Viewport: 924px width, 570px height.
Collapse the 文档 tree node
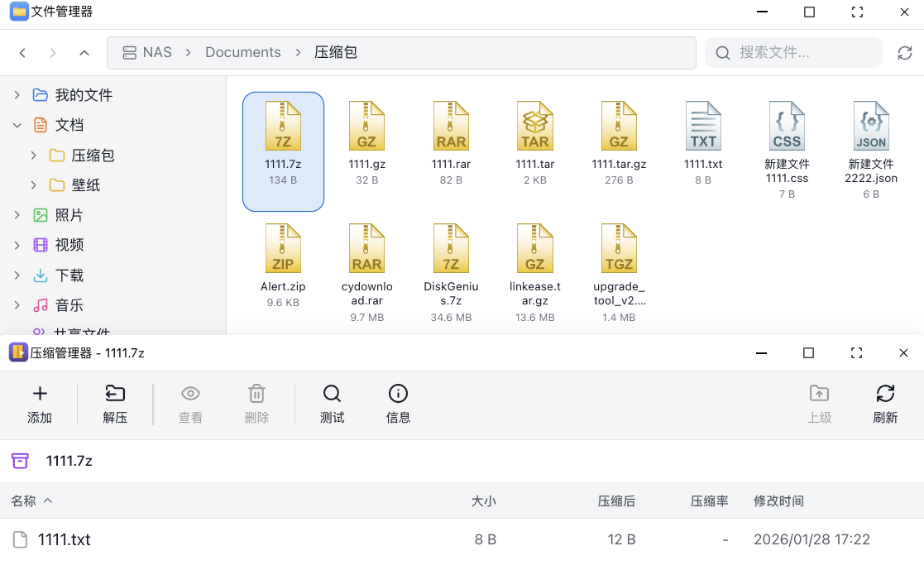click(17, 126)
